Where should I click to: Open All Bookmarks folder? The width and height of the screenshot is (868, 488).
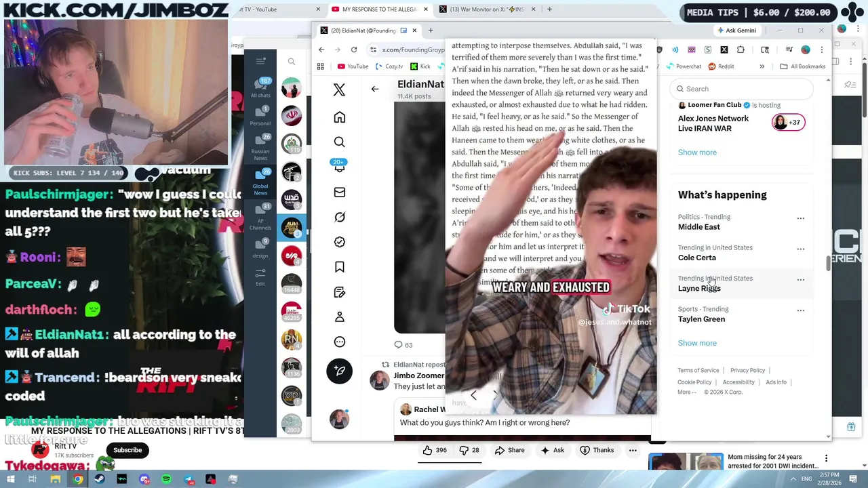(x=803, y=66)
